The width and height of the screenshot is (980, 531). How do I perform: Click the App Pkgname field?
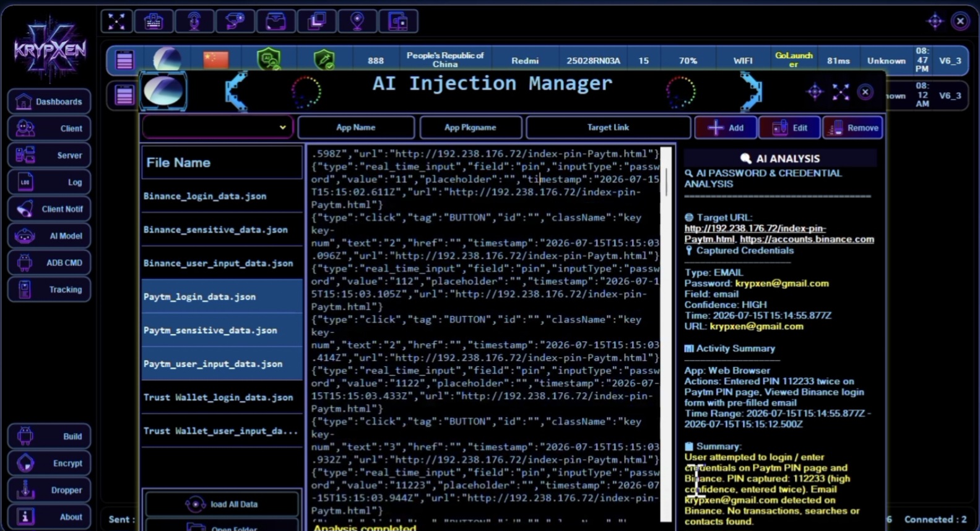(470, 127)
